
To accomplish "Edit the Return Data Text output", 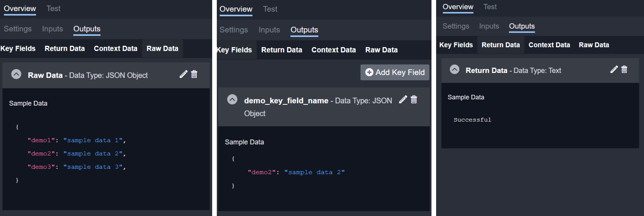I will coord(614,70).
